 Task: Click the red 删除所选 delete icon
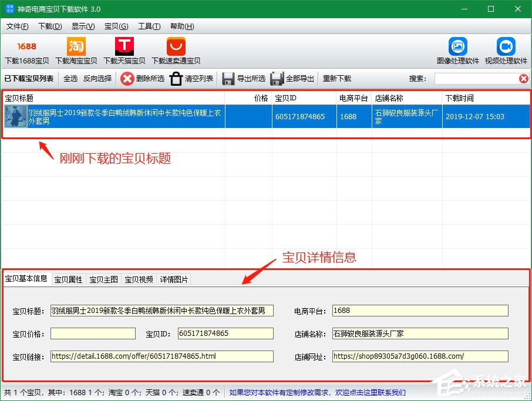click(x=127, y=78)
